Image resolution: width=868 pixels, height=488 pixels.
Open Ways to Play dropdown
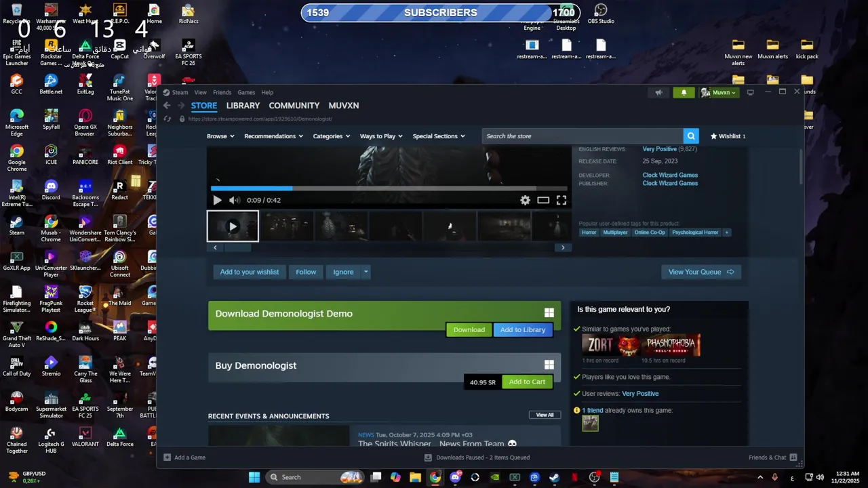click(381, 136)
